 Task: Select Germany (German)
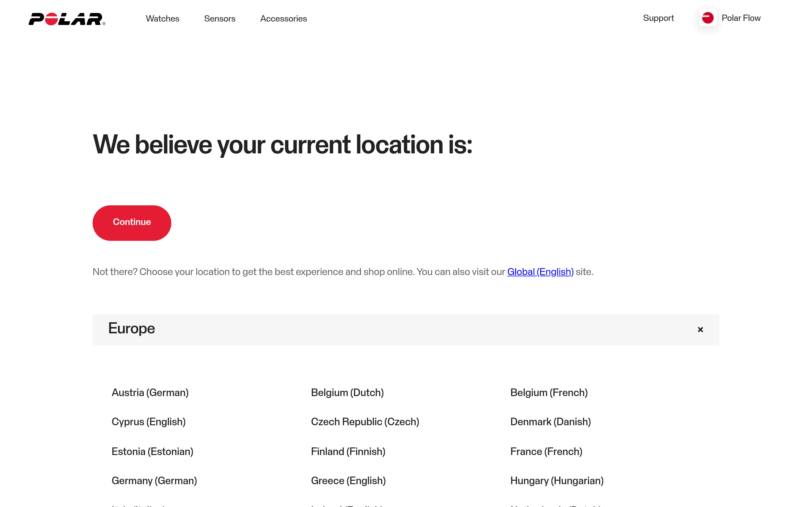point(154,481)
